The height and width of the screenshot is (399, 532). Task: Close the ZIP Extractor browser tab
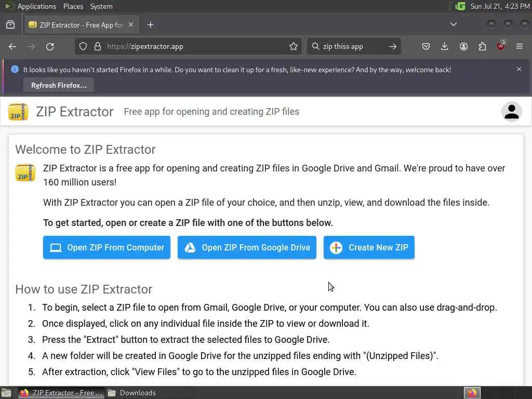click(131, 25)
